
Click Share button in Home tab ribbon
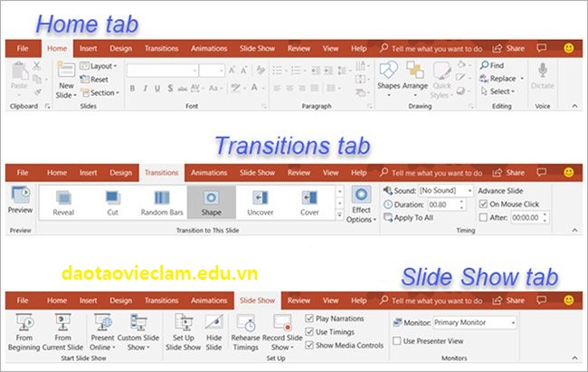coord(508,49)
